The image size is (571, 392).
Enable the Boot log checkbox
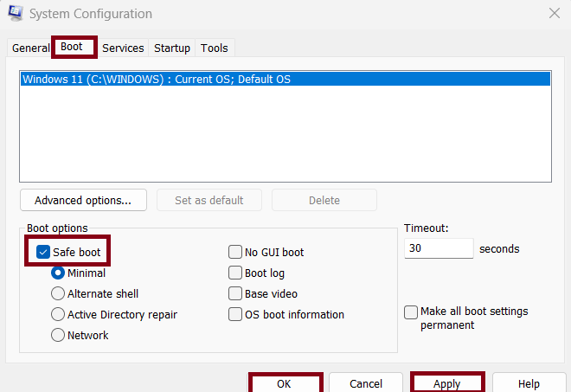click(235, 273)
